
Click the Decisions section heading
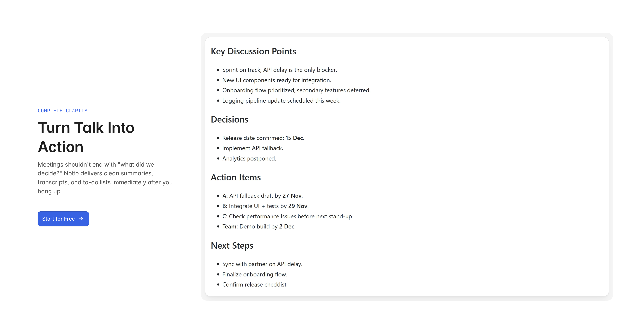[229, 119]
